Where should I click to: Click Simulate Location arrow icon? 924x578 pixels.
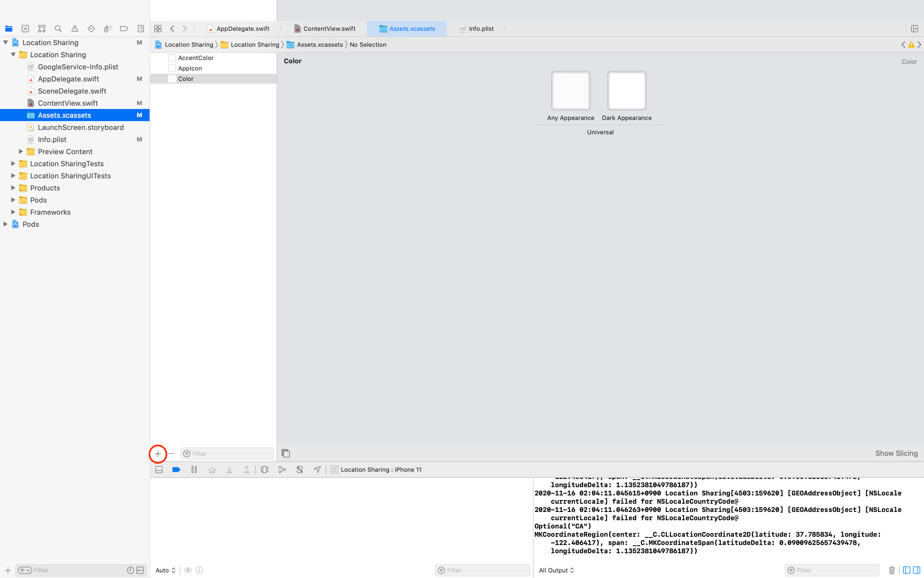click(x=317, y=470)
